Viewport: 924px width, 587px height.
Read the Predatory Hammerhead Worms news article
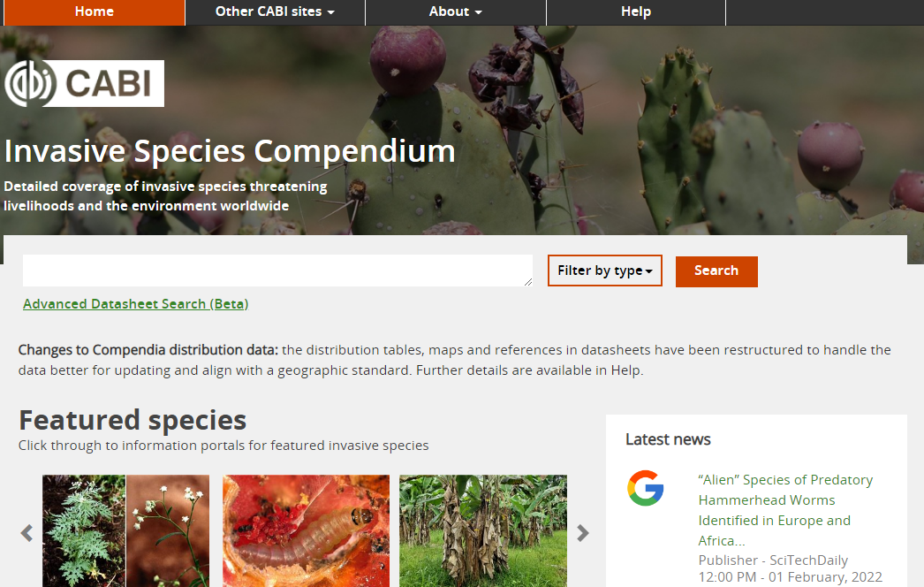pyautogui.click(x=785, y=510)
